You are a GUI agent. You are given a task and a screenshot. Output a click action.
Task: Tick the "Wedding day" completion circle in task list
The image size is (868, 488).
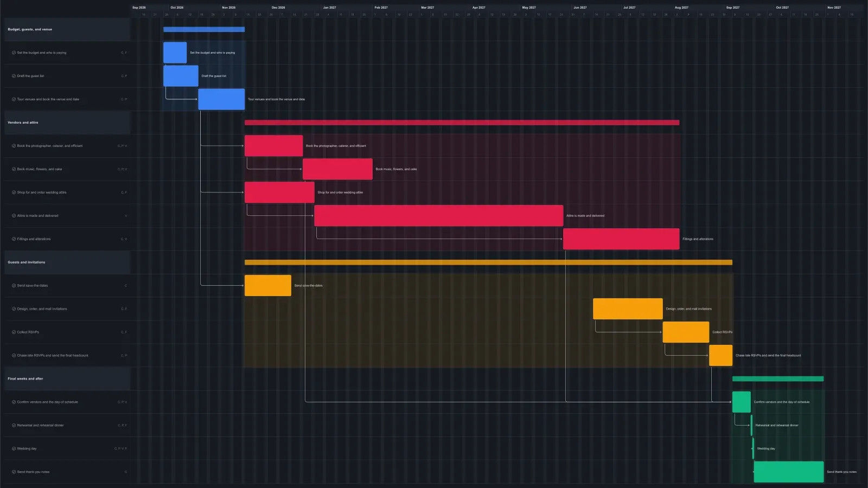coord(14,449)
